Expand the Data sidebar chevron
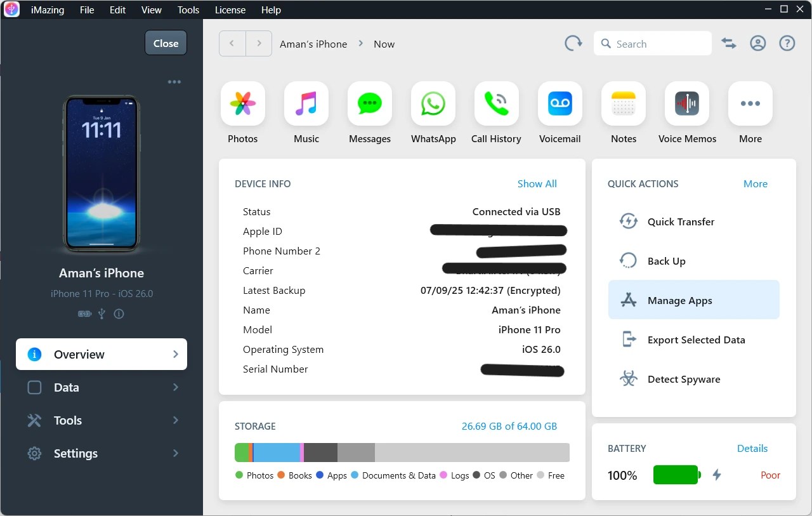The height and width of the screenshot is (516, 812). tap(176, 387)
